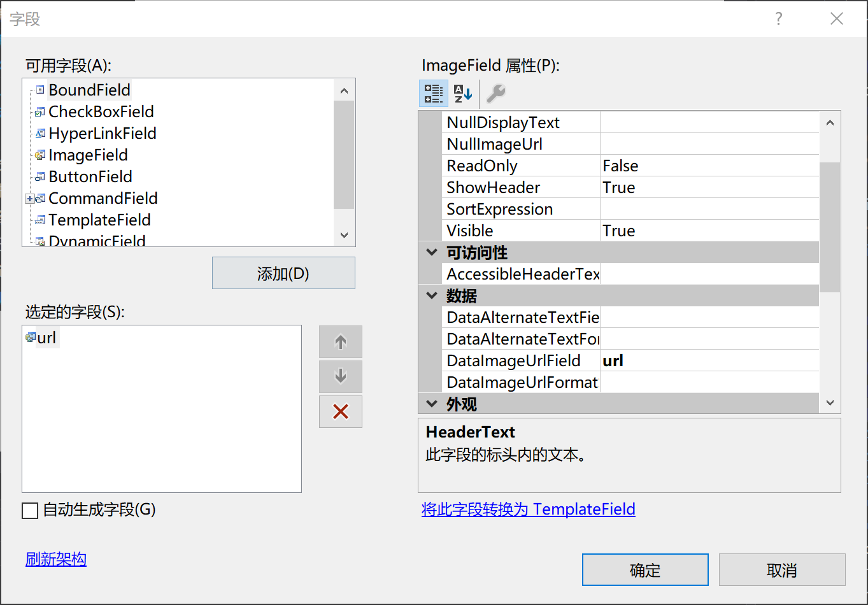The image size is (868, 605).
Task: Click the Categorized view icon in properties toolbar
Action: coord(434,94)
